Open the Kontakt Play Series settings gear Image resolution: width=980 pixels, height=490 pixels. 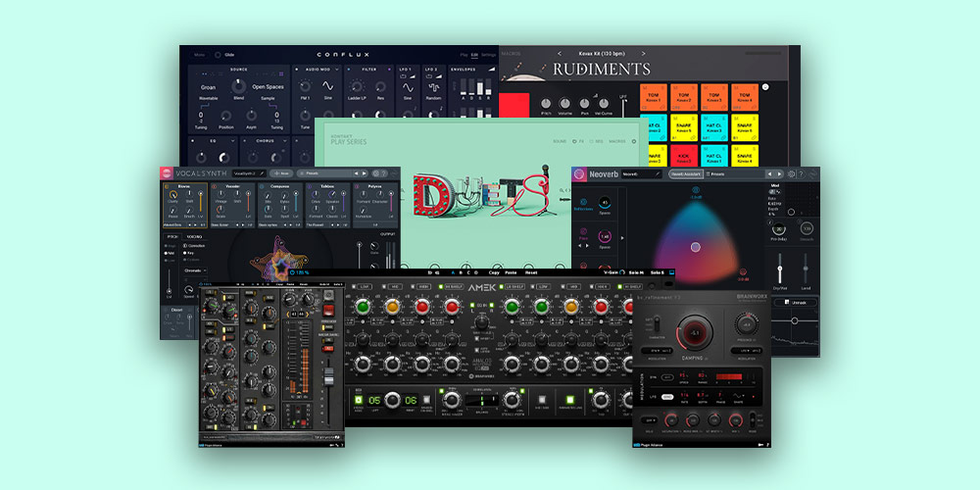[x=633, y=142]
